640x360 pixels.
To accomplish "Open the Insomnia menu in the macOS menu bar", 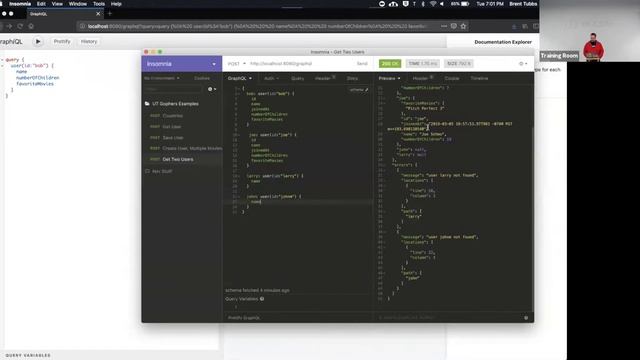I will (20, 4).
